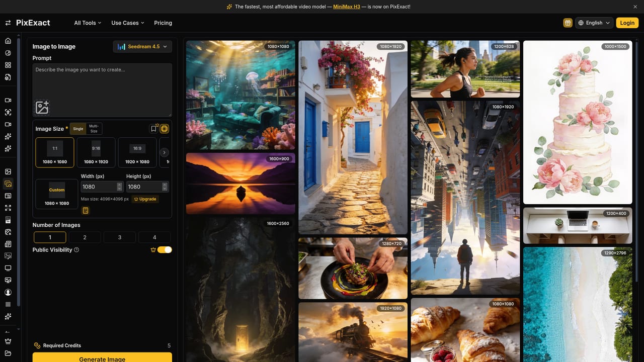Open the steam train 1920×1080 thumbnail
The image size is (644, 362).
(353, 332)
